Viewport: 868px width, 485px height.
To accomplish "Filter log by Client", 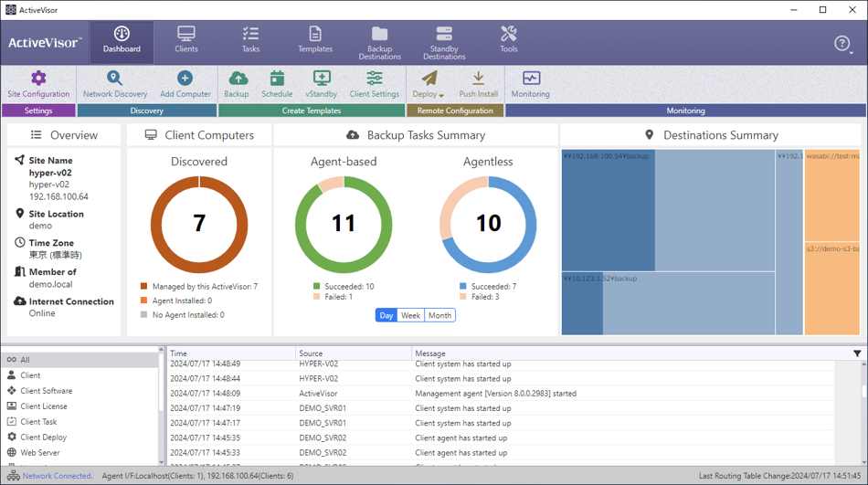I will 80,375.
